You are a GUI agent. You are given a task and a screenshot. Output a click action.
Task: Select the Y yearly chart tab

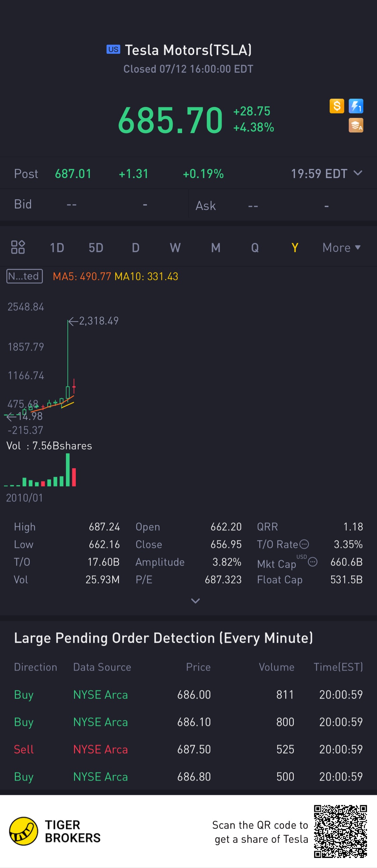point(295,248)
